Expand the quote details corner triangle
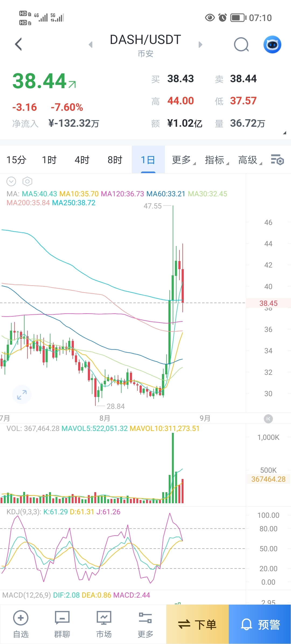Screen dimensions: 291x644 click(285, 133)
